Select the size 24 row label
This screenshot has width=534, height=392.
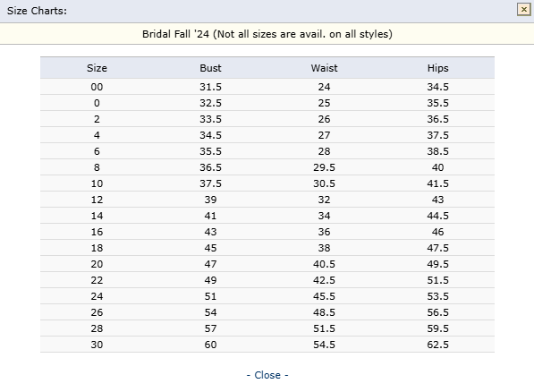pos(97,296)
